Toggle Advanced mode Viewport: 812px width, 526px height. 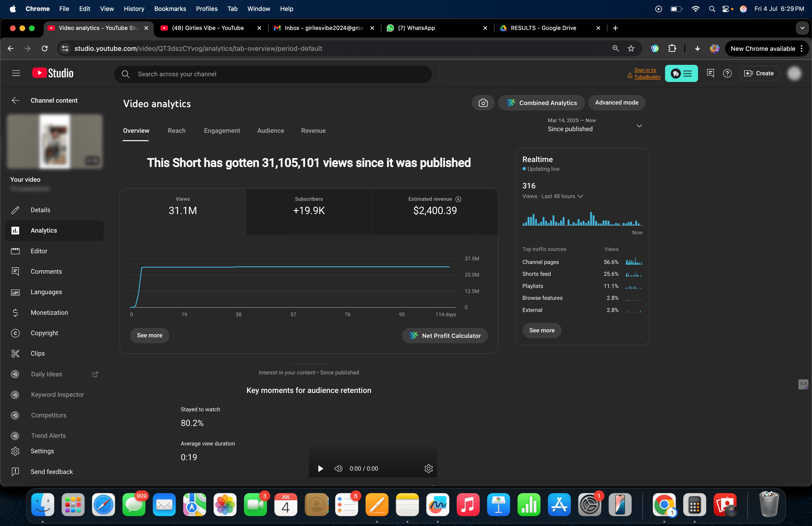[x=616, y=102]
